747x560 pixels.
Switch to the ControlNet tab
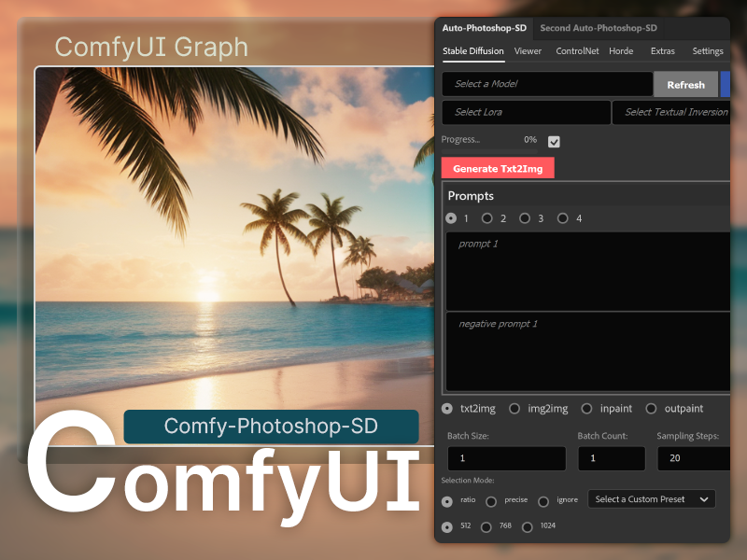tap(579, 51)
